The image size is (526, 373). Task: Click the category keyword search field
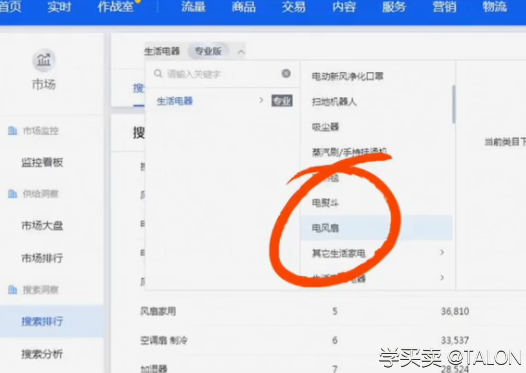pos(222,74)
